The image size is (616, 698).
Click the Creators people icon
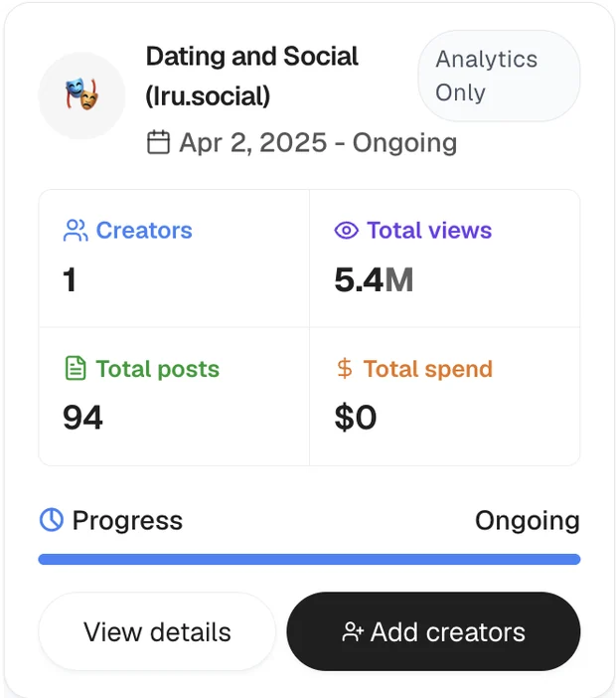tap(76, 230)
